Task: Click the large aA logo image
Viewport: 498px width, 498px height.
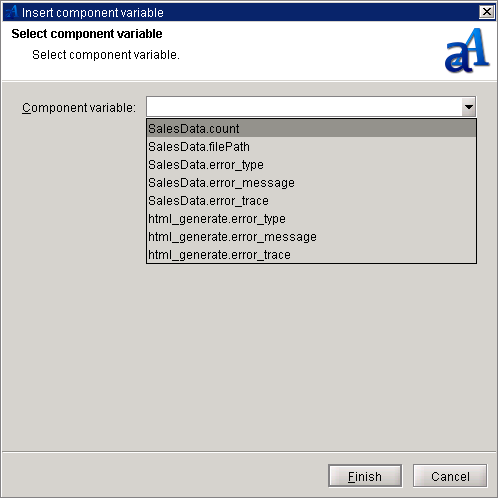Action: point(467,50)
